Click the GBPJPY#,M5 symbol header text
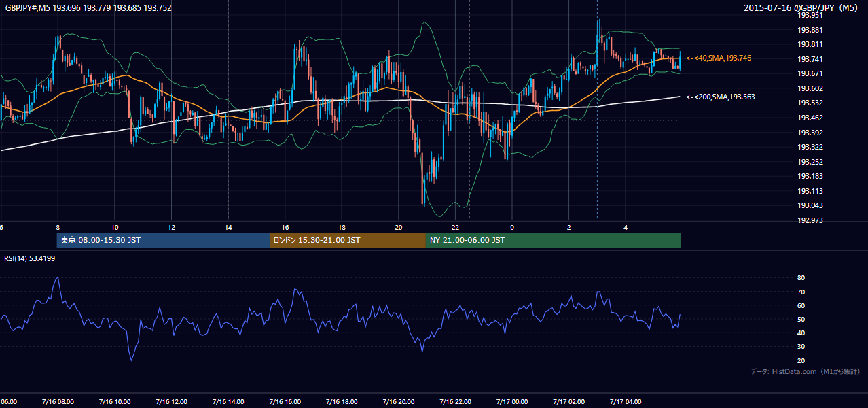Image resolution: width=868 pixels, height=408 pixels. coord(88,8)
